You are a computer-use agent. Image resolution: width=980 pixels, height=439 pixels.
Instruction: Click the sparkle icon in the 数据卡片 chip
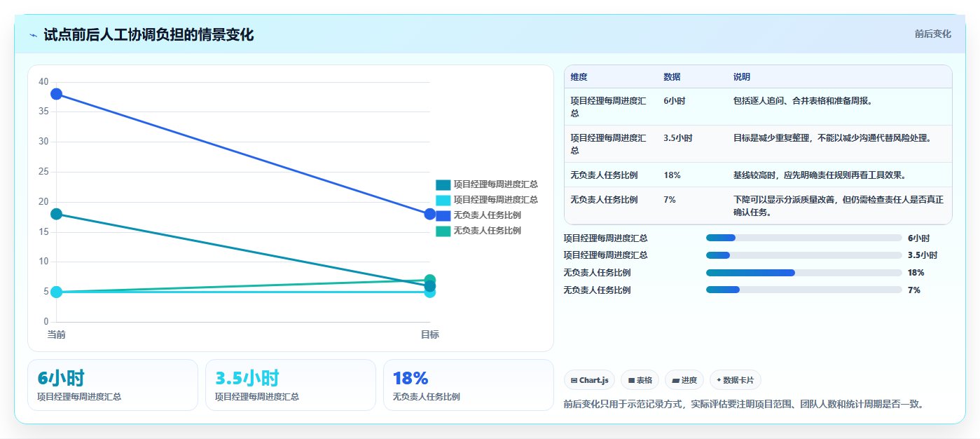719,380
